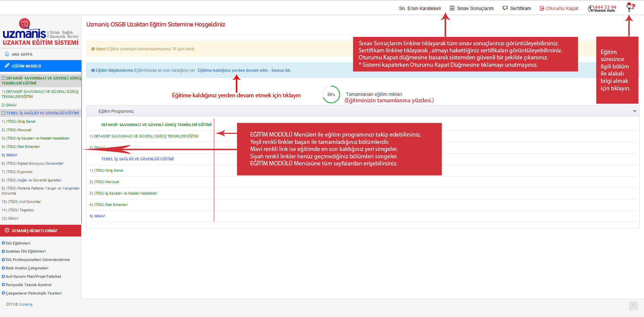
Task: Open sidebar 11) (TİSG) Teşekkür
Action: [18, 210]
